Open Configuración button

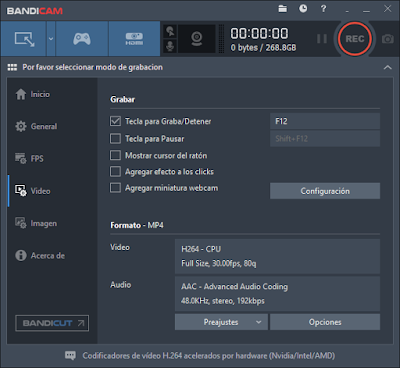[325, 191]
